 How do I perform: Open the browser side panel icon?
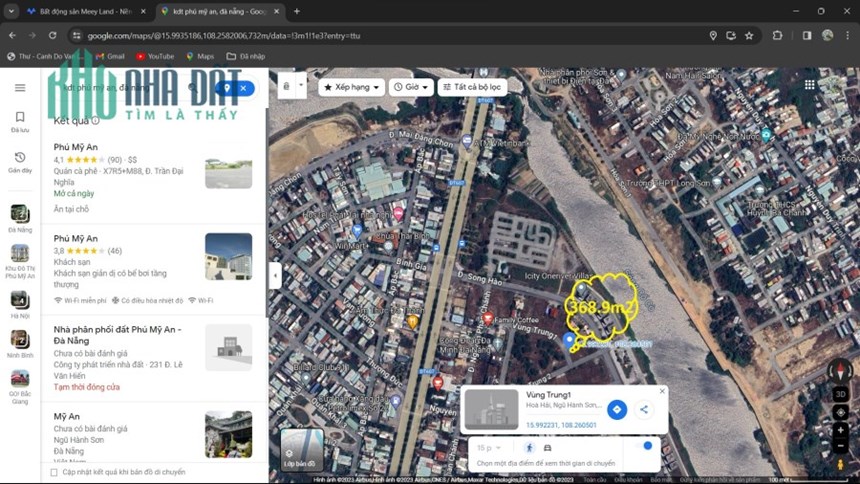click(x=807, y=36)
